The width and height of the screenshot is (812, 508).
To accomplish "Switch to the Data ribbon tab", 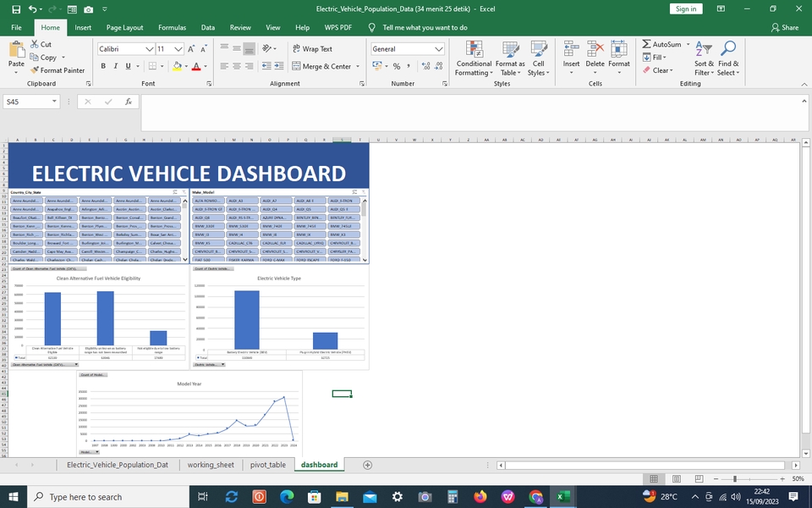I will [x=208, y=27].
